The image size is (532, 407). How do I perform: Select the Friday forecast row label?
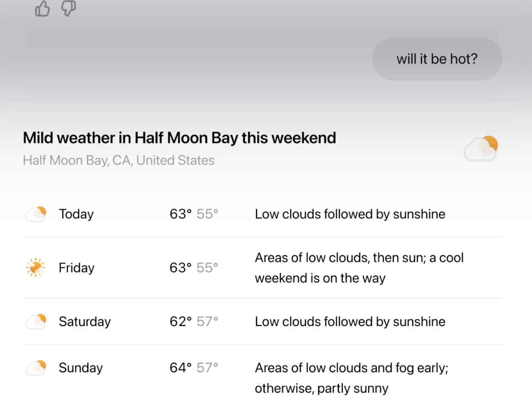coord(77,268)
